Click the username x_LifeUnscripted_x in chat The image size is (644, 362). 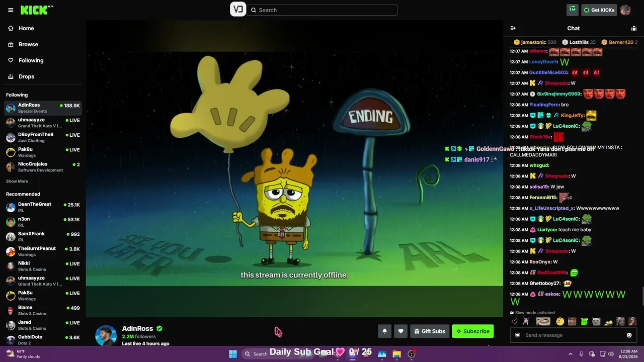tap(551, 208)
